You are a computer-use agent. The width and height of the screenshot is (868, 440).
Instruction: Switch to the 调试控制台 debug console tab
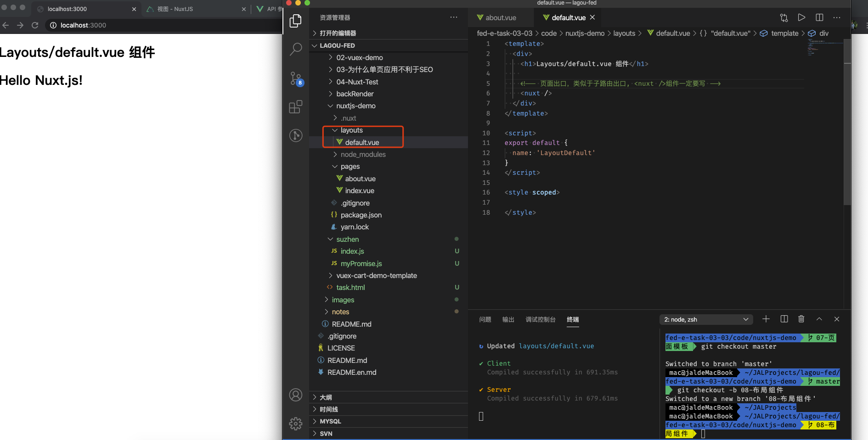click(x=541, y=319)
